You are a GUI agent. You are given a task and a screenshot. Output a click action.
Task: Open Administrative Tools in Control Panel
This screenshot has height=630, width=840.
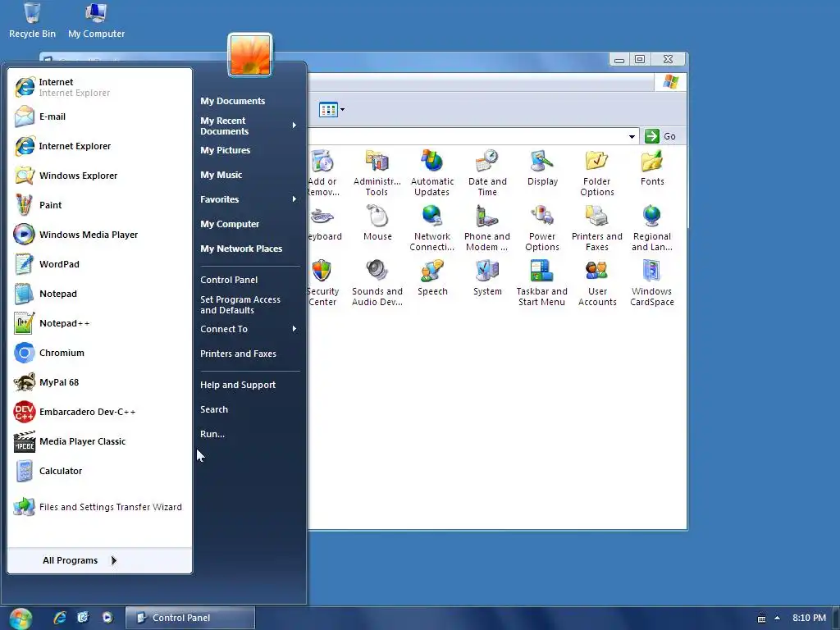(x=377, y=172)
